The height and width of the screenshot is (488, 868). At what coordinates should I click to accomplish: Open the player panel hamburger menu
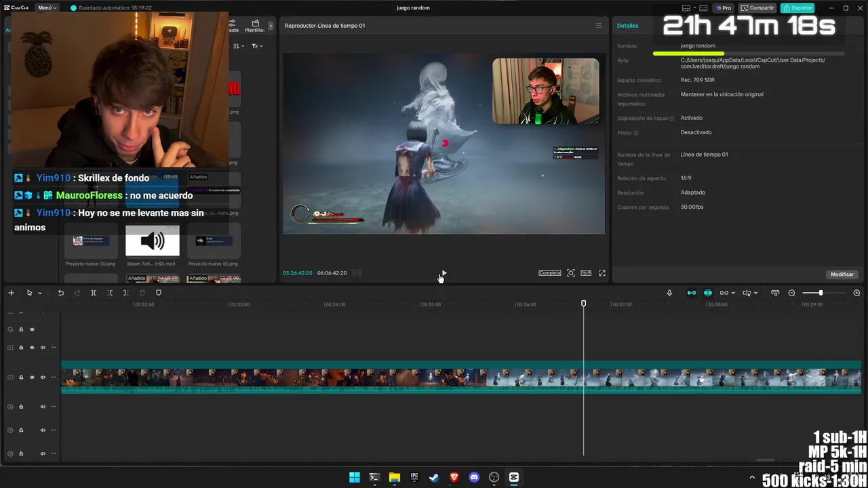pos(598,26)
